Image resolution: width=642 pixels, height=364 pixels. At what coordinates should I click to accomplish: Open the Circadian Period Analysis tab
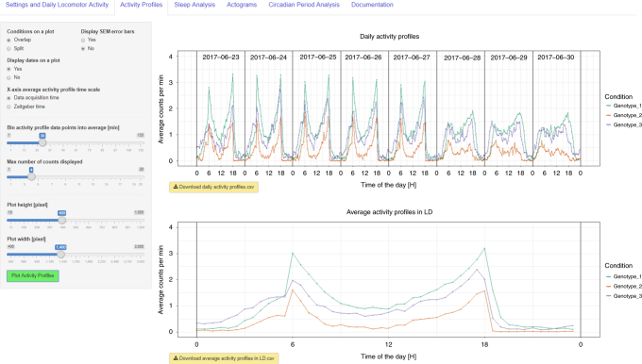point(304,5)
